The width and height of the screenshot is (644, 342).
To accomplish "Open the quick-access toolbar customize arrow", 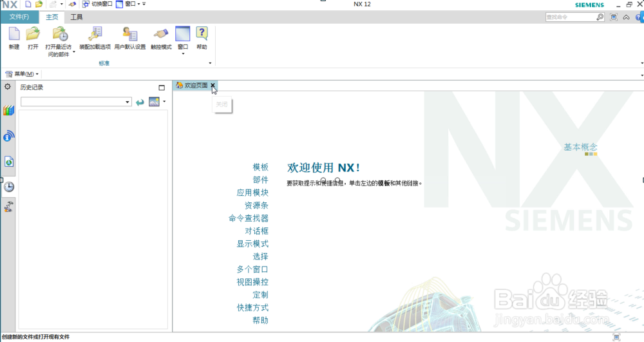I will point(144,4).
